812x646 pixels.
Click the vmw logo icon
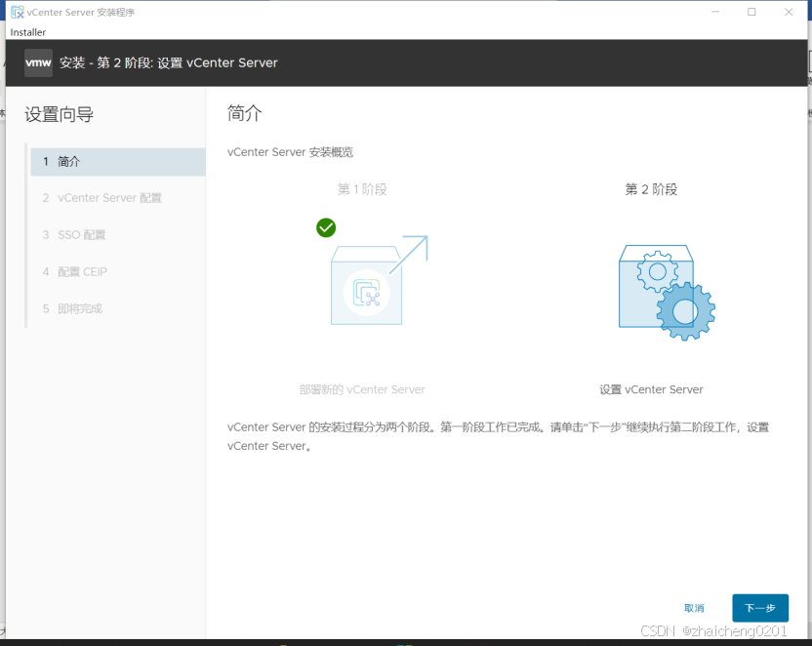point(38,63)
